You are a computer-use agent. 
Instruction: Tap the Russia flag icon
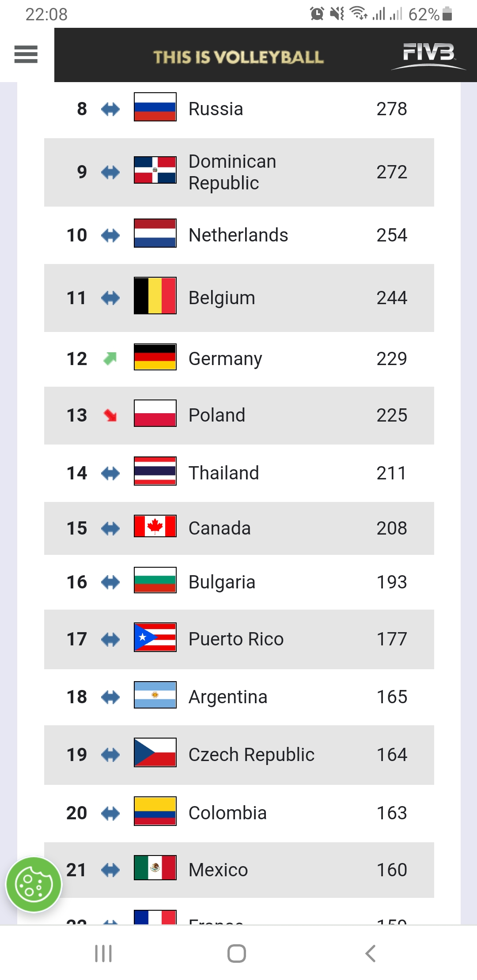(x=155, y=107)
